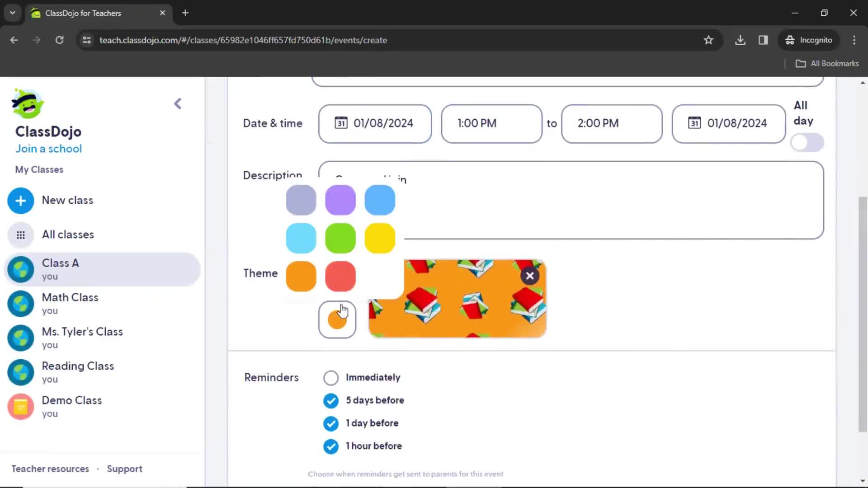Click the browser forward arrow
This screenshot has width=868, height=488.
pyautogui.click(x=37, y=40)
